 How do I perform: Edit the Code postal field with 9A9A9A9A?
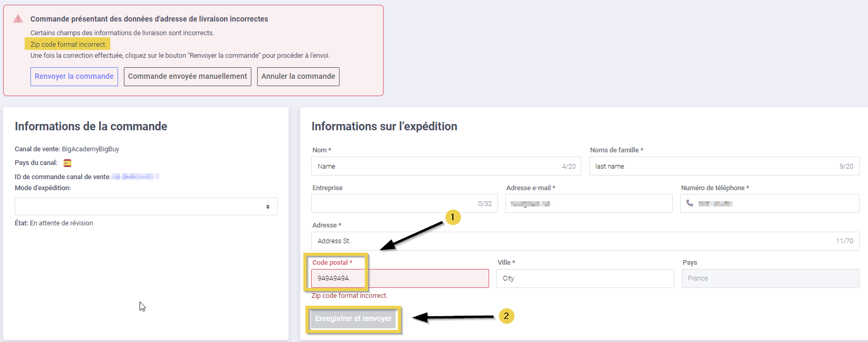tap(400, 278)
